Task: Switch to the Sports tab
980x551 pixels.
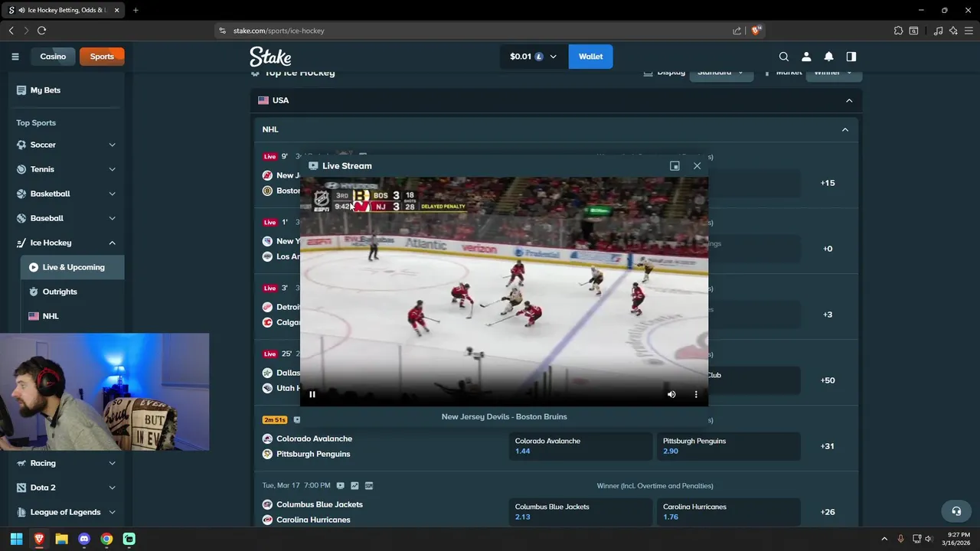Action: (102, 57)
